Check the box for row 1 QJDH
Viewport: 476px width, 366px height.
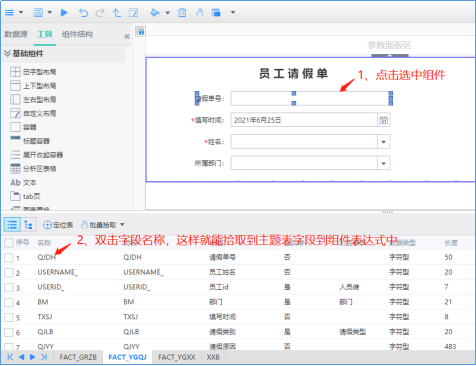coord(9,257)
